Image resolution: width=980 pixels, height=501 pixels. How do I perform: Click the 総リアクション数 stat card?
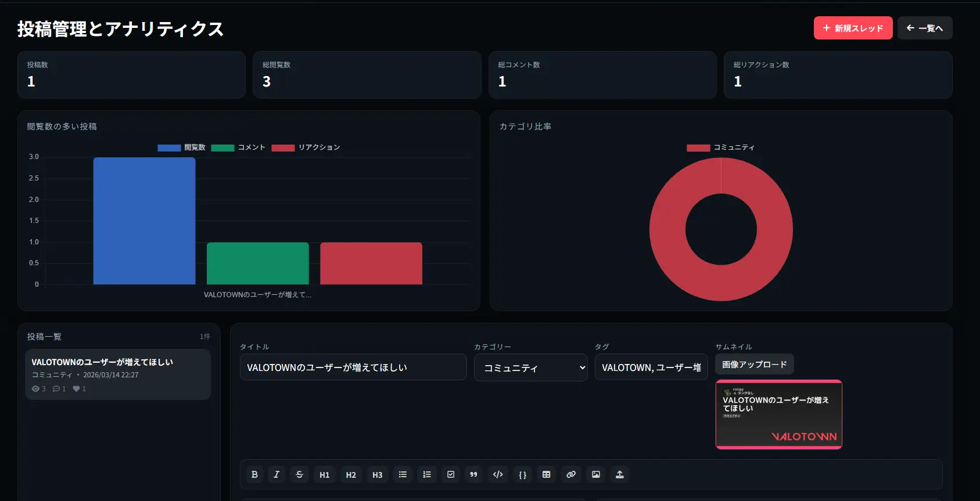838,75
